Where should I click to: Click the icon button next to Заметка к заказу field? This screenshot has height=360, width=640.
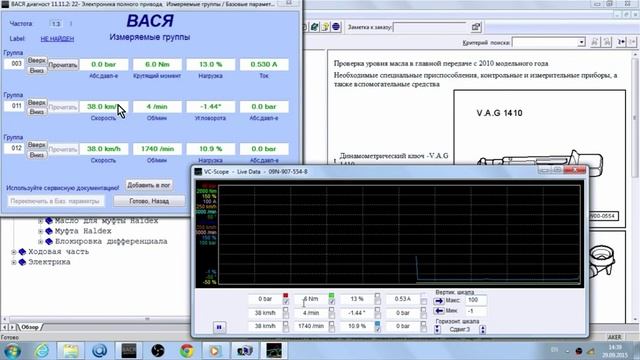click(476, 27)
